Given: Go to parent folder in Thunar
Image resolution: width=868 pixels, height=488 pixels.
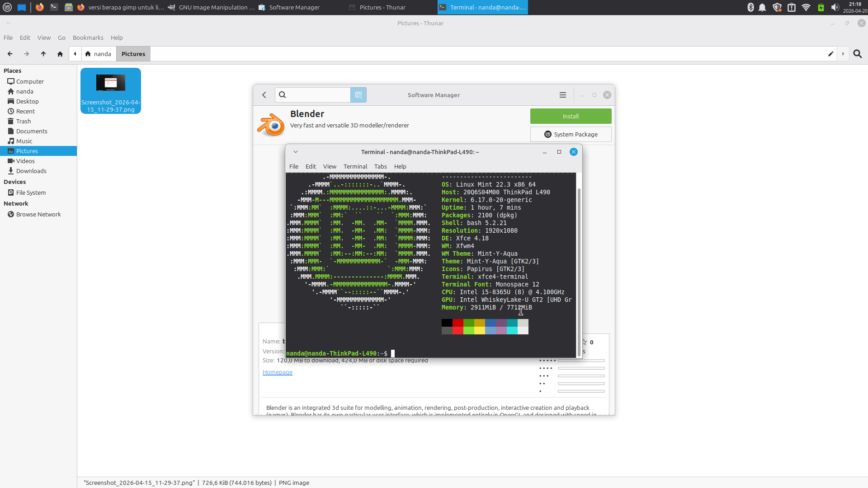Looking at the screenshot, I should [43, 54].
